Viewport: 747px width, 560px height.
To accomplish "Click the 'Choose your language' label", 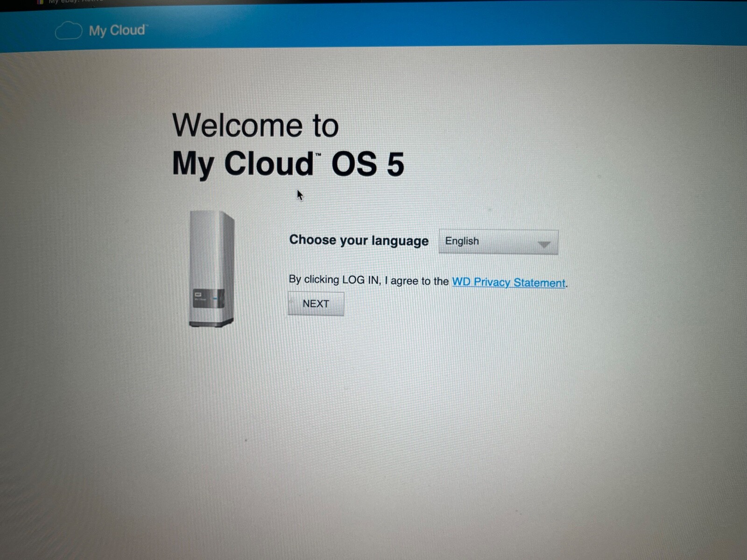I will [x=359, y=240].
